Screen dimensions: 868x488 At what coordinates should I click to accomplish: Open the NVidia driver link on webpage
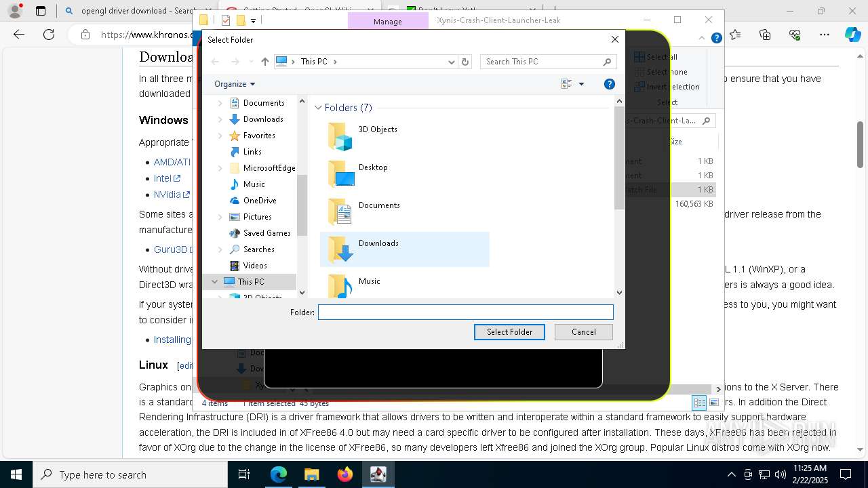[x=172, y=195]
